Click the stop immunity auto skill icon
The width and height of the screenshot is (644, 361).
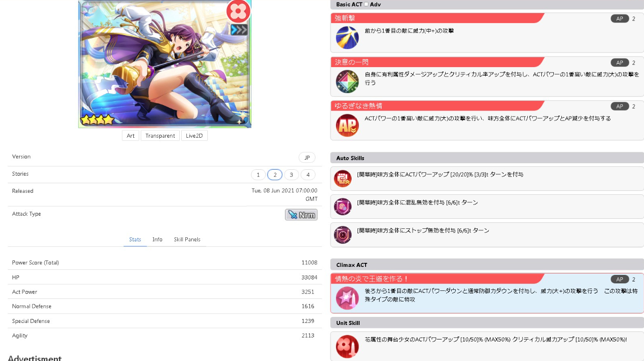(x=343, y=234)
